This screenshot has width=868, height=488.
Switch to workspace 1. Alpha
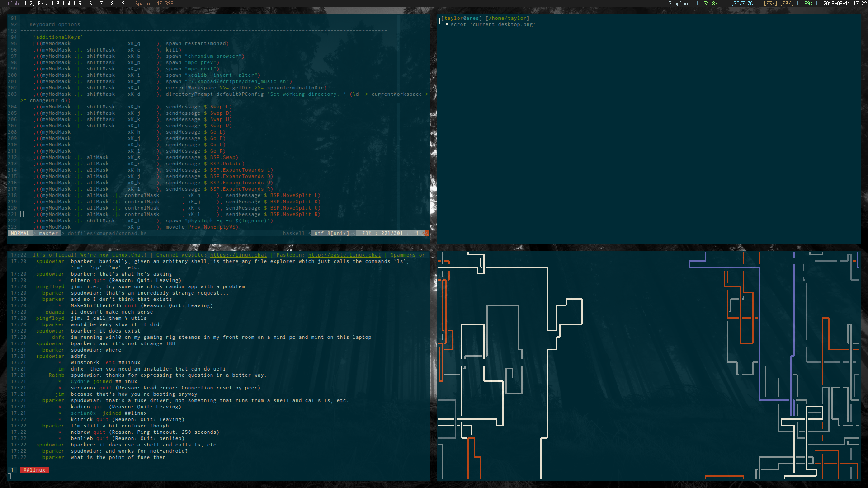pos(12,4)
